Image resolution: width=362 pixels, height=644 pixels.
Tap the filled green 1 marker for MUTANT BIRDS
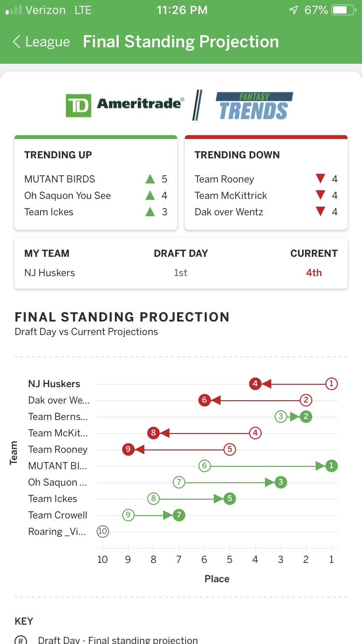[331, 466]
